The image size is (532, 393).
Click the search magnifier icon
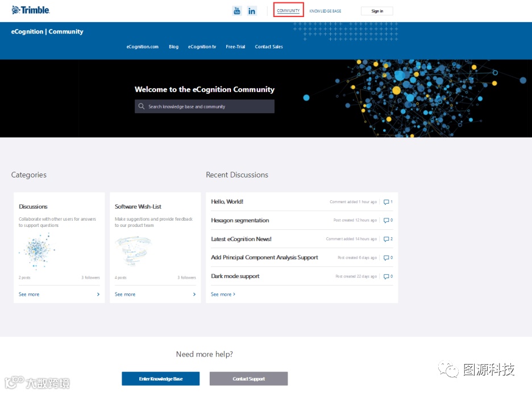(142, 106)
